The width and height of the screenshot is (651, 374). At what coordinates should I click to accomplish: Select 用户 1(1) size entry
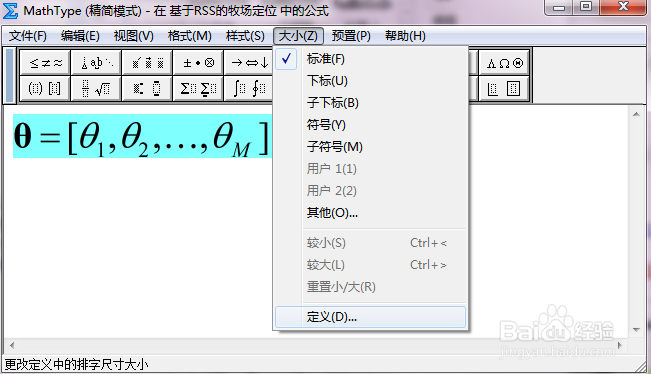click(x=370, y=169)
